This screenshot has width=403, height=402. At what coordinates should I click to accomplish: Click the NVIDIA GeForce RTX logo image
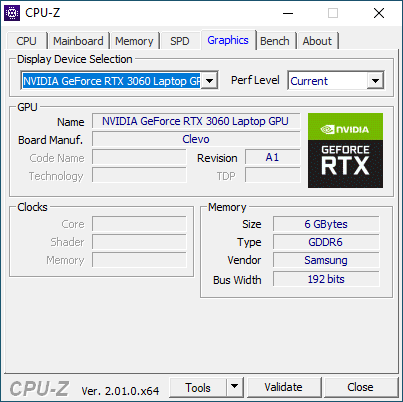coord(345,150)
